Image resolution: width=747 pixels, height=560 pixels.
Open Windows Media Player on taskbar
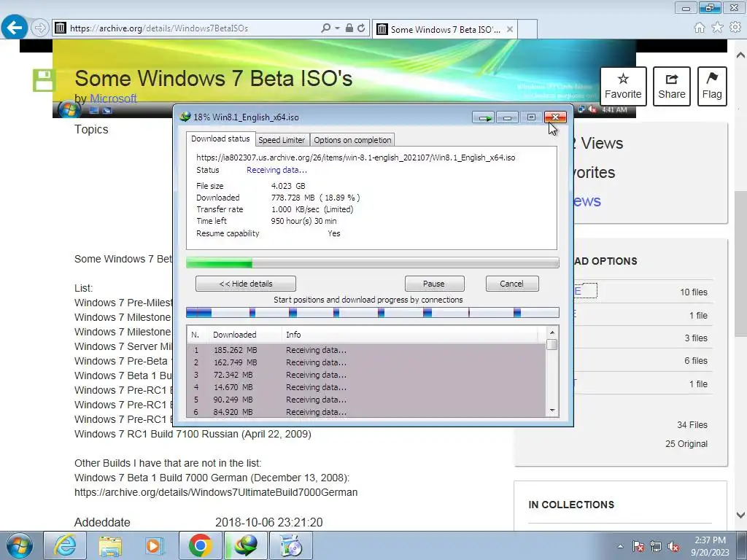[155, 545]
